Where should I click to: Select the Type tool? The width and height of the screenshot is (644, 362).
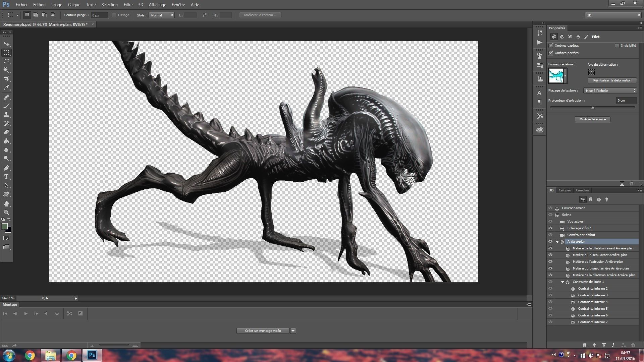point(6,177)
